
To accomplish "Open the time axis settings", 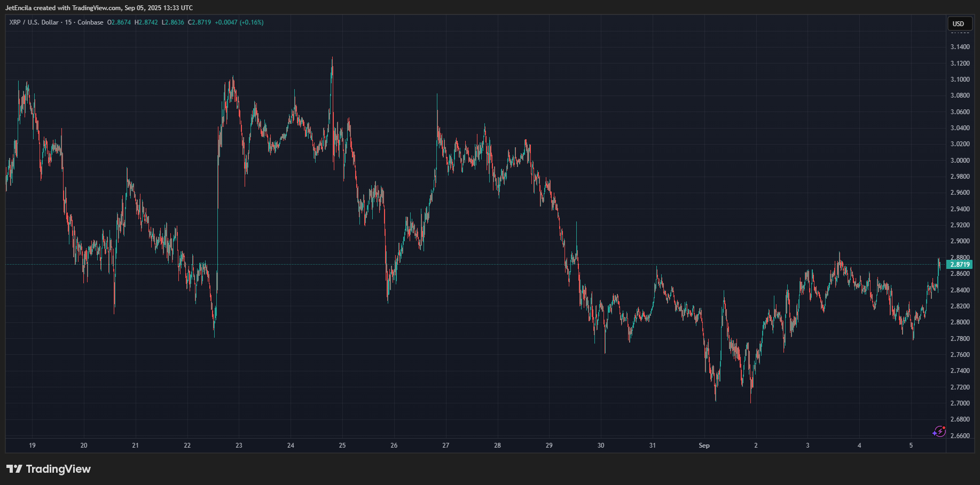I will pos(481,445).
